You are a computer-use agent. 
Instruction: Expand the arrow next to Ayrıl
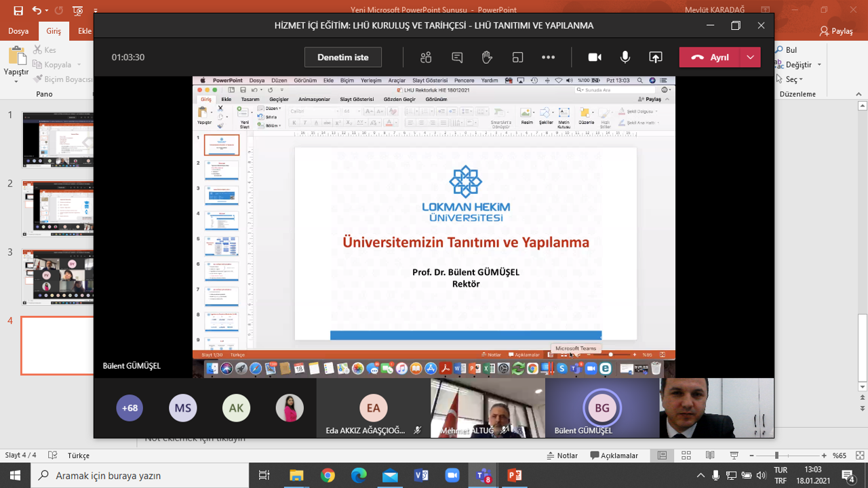(750, 58)
